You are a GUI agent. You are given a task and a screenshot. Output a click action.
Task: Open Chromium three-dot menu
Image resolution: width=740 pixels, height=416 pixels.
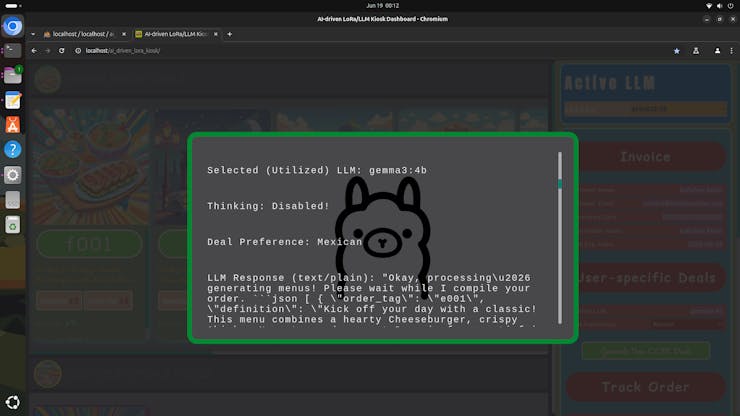pos(732,51)
